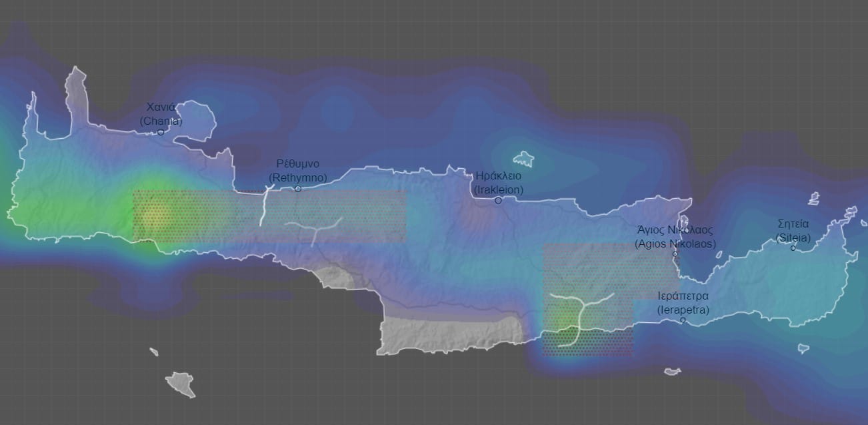Click the Χανιά (Chania) text label
868x425 pixels.
click(161, 113)
